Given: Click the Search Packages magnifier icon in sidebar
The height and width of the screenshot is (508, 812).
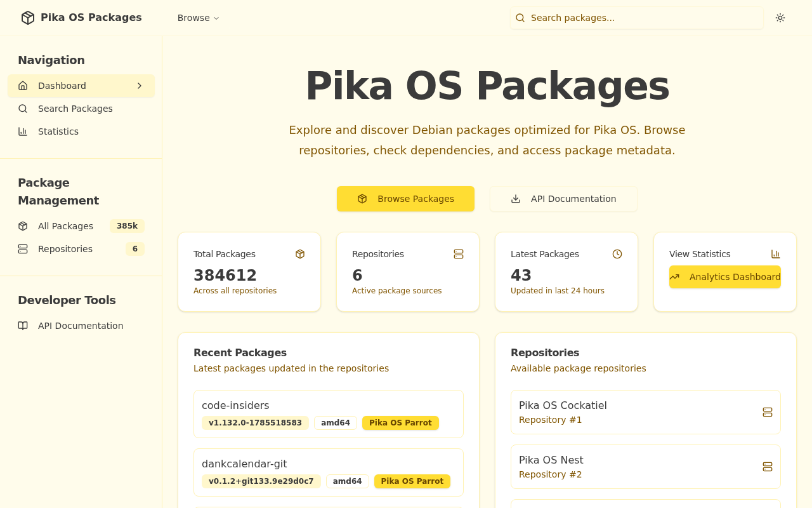Looking at the screenshot, I should tap(23, 109).
